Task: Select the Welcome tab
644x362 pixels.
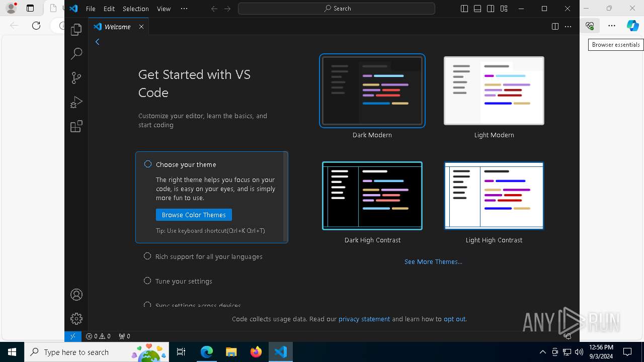Action: coord(119,27)
